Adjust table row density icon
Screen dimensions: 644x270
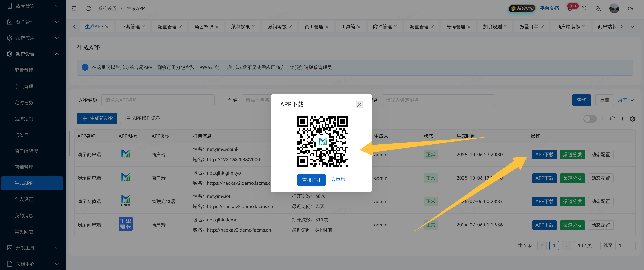click(x=622, y=119)
